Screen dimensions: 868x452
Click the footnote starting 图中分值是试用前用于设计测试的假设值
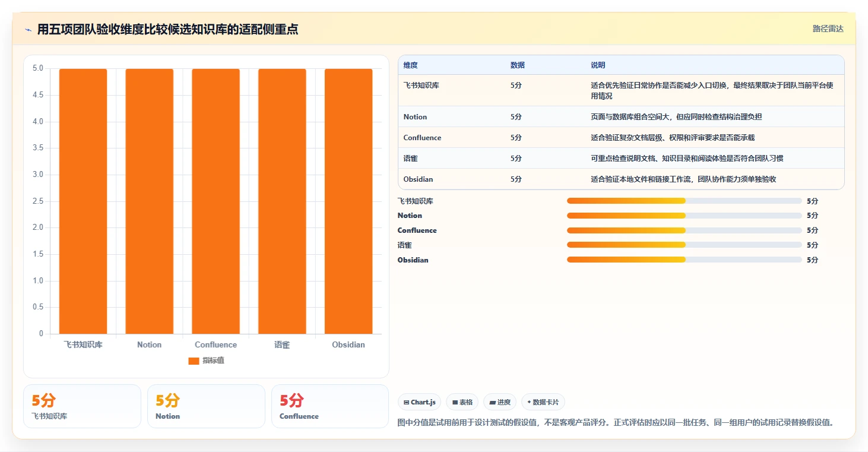(x=616, y=423)
